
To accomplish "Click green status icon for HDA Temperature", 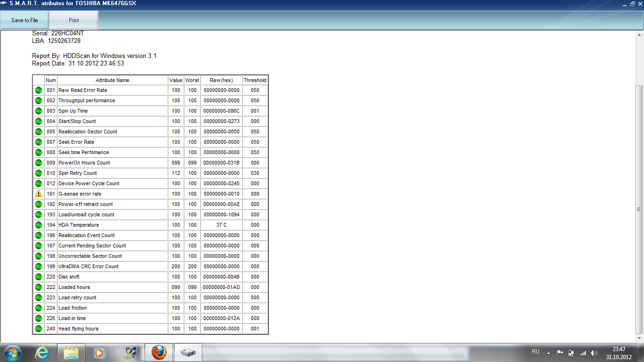I will 39,225.
